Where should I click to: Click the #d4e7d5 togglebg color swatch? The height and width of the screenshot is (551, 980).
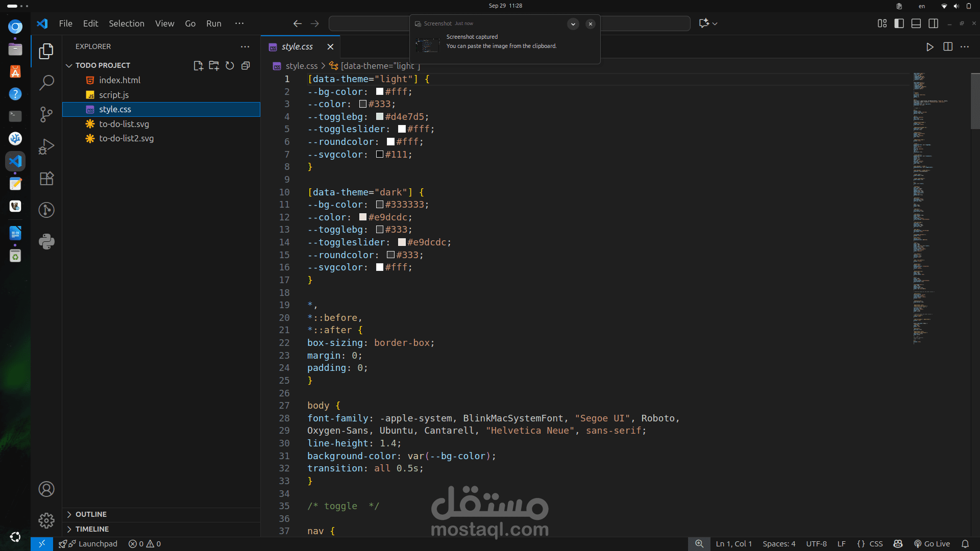click(380, 117)
